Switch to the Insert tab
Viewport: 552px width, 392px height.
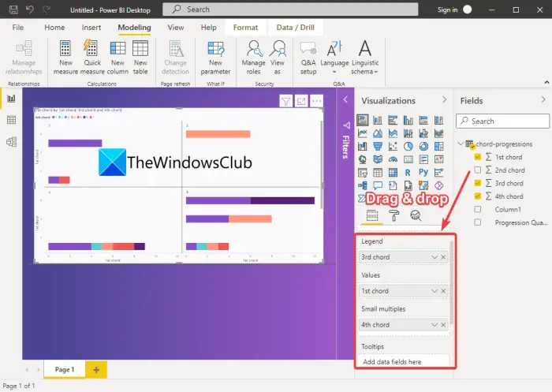(91, 28)
